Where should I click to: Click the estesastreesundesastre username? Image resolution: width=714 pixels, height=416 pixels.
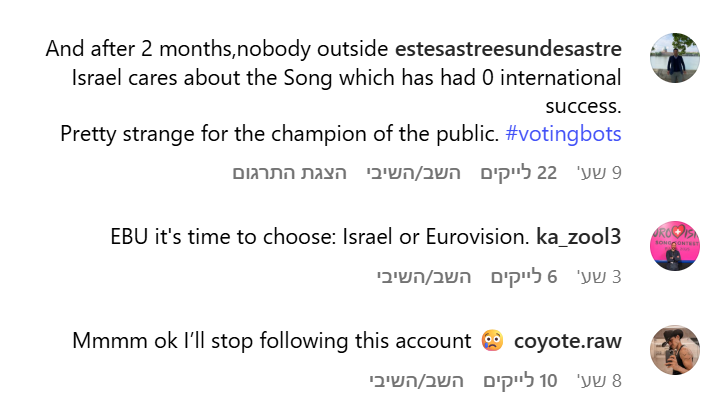[x=508, y=50]
